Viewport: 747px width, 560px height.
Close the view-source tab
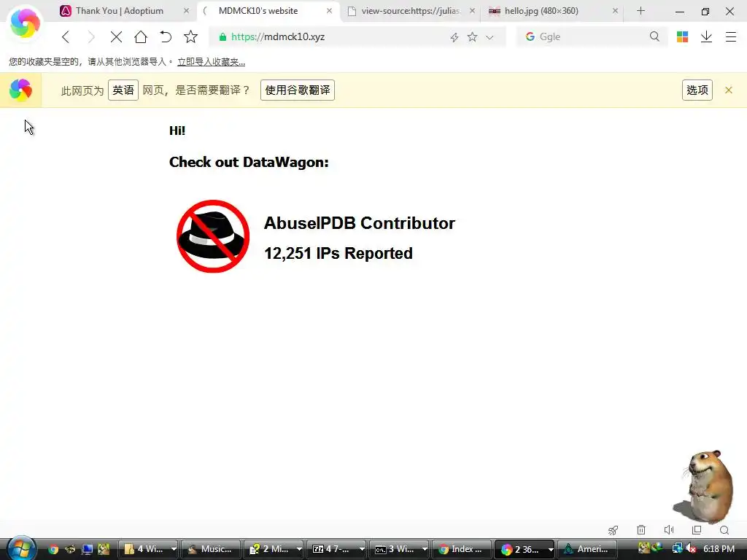(472, 10)
